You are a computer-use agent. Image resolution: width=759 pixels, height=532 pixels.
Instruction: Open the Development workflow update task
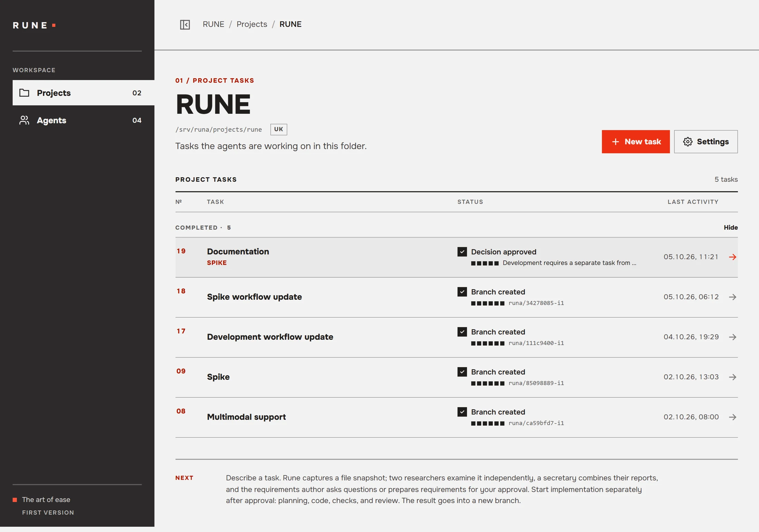click(x=456, y=337)
